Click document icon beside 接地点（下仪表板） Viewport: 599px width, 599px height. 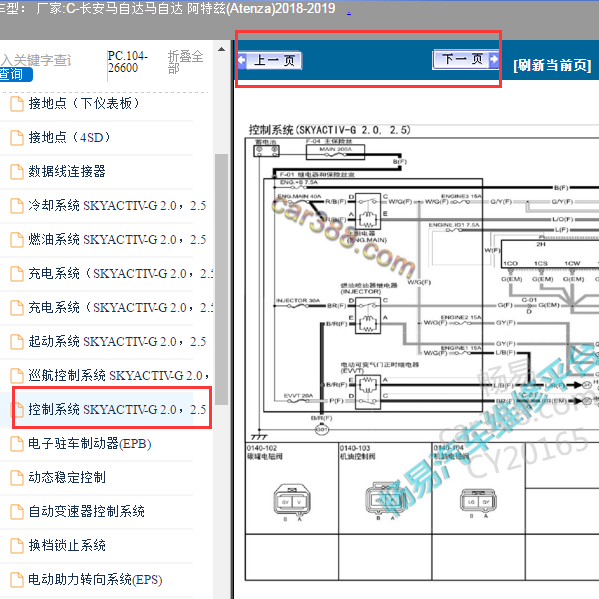tap(16, 104)
